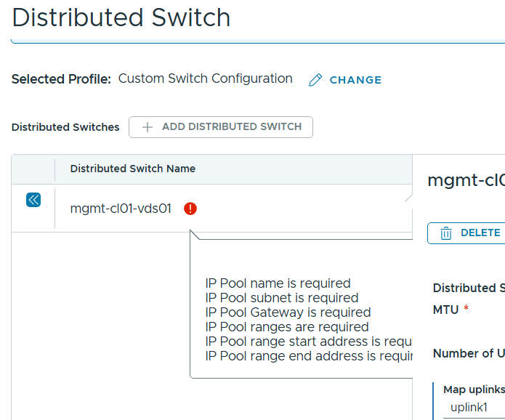Image resolution: width=505 pixels, height=420 pixels.
Task: Click the MTU field label
Action: coord(445,310)
